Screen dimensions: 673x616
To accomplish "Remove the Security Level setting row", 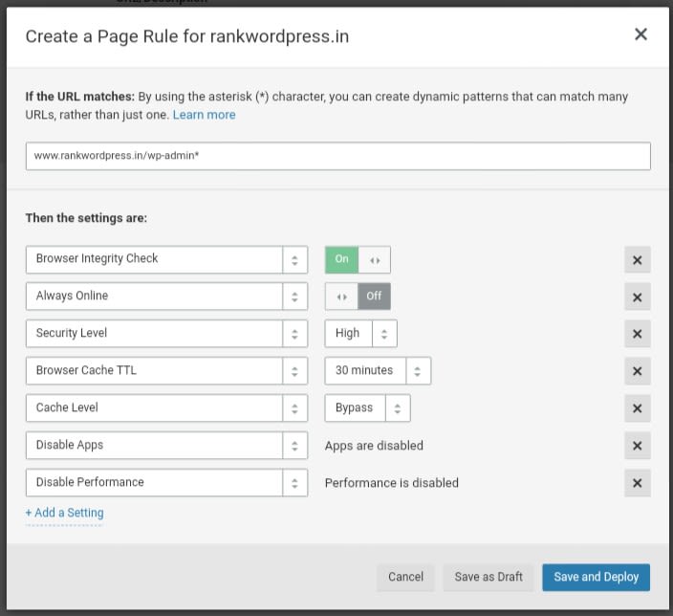I will pyautogui.click(x=638, y=334).
